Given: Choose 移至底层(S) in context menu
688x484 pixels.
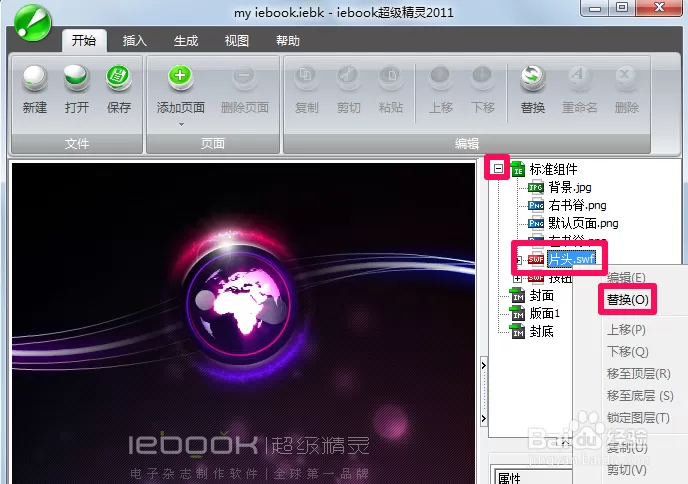Looking at the screenshot, I should click(640, 396).
